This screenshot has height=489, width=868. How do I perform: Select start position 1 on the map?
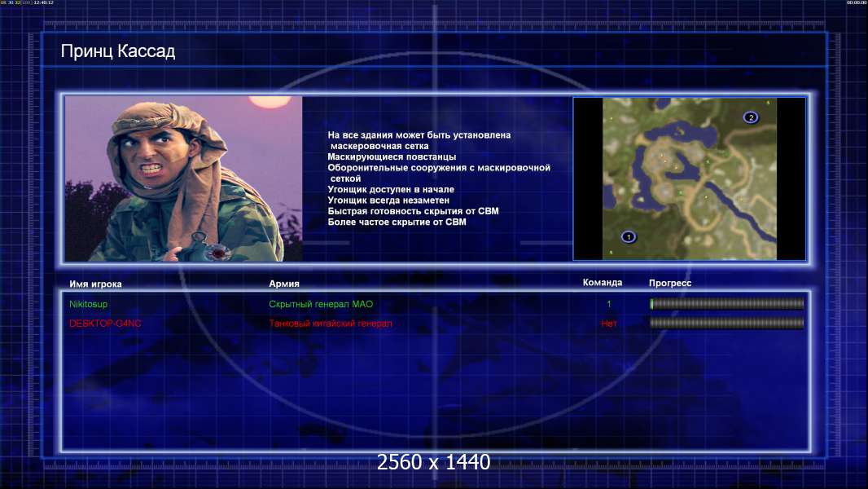click(629, 237)
